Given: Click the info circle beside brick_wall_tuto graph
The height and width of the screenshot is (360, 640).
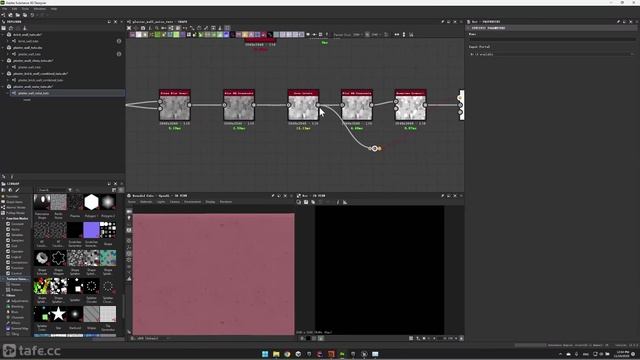Looking at the screenshot, I should click(119, 41).
